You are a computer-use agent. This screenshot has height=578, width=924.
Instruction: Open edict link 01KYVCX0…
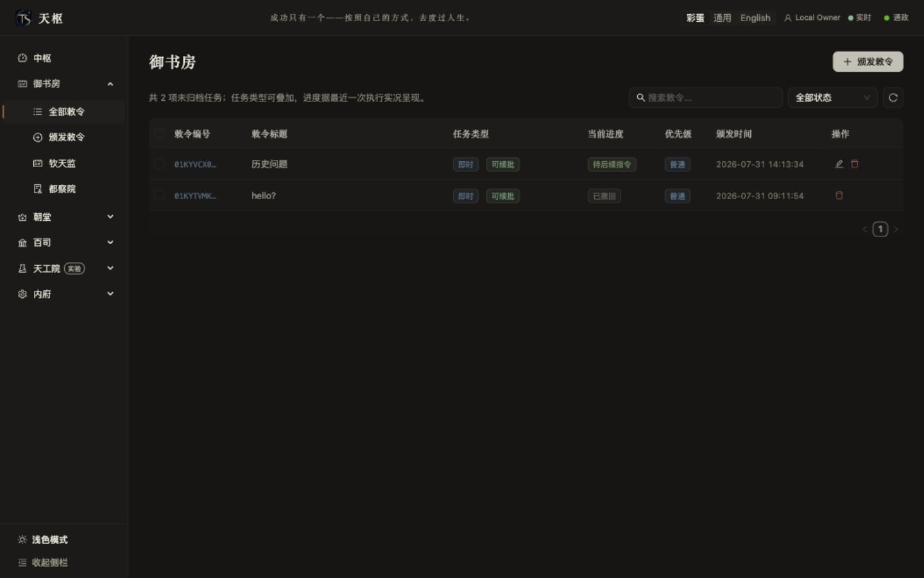tap(195, 164)
